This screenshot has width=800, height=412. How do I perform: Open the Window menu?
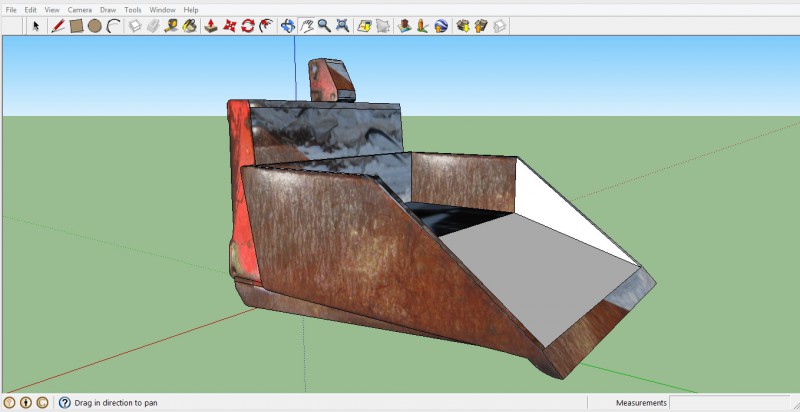162,10
